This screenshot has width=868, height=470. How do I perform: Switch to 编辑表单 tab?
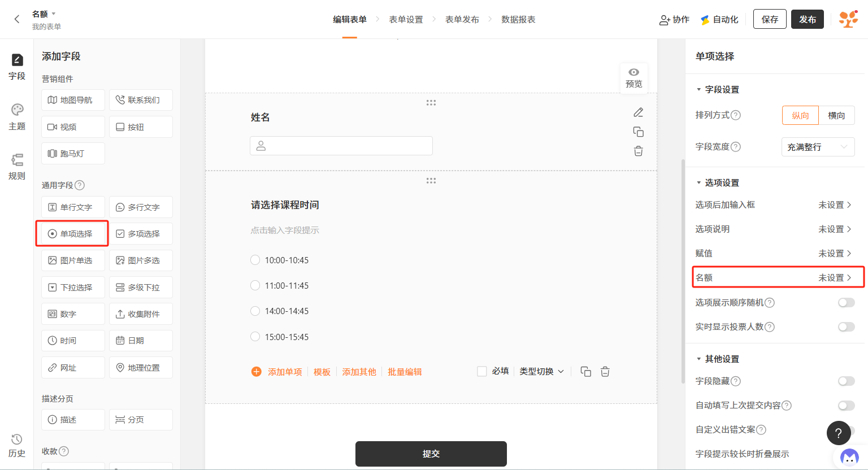click(x=349, y=19)
